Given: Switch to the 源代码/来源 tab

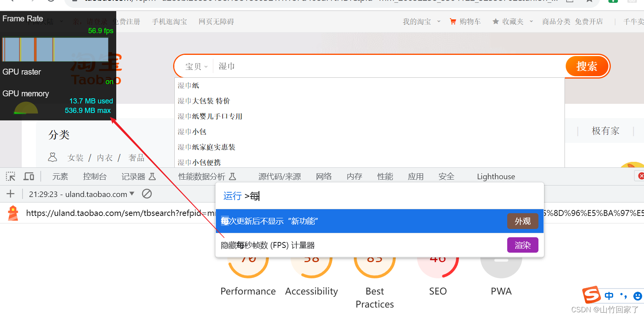Looking at the screenshot, I should pos(280,176).
